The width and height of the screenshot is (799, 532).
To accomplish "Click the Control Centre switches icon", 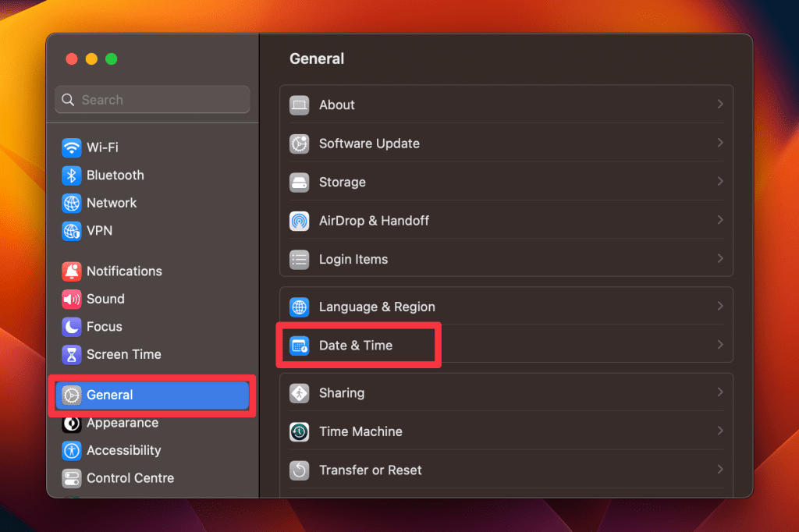I will click(x=71, y=478).
